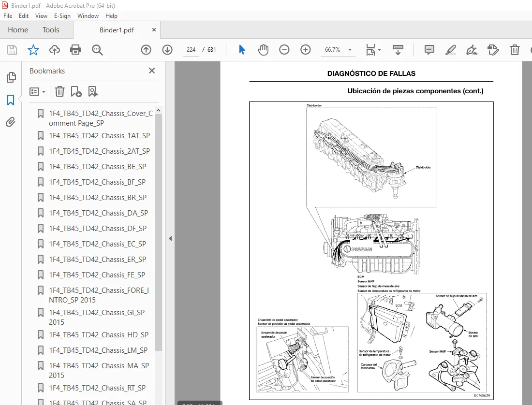Open Find text search tool
The width and height of the screenshot is (532, 405).
tap(97, 50)
